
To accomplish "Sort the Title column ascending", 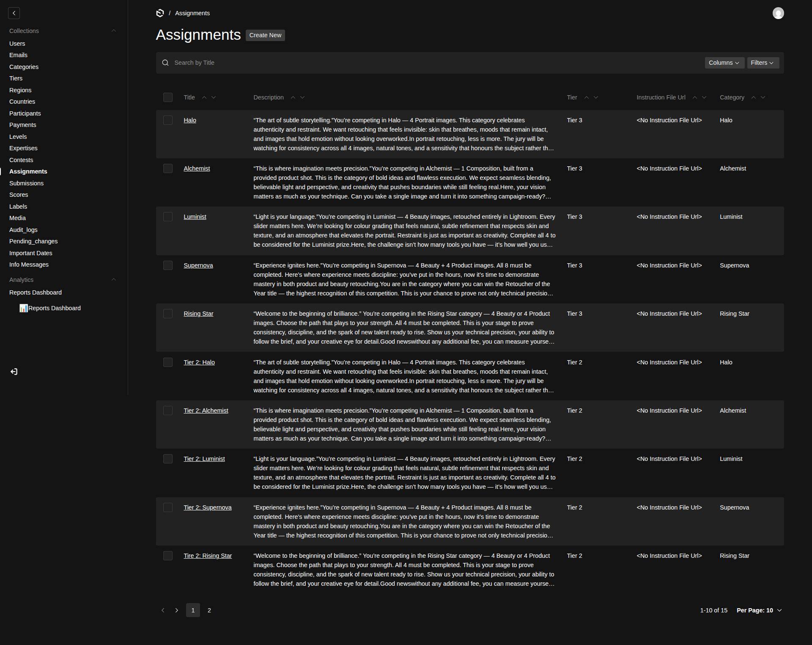I will pyautogui.click(x=204, y=97).
